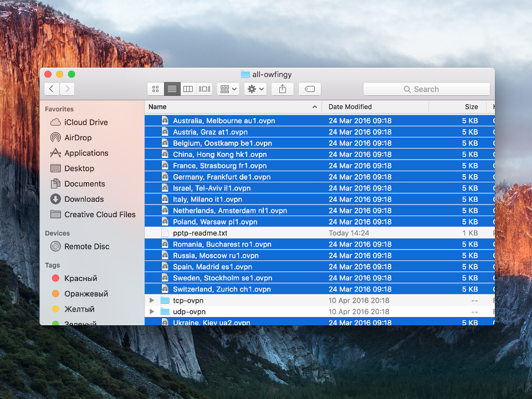Close the Finder window with red button
The width and height of the screenshot is (532, 399).
pyautogui.click(x=48, y=74)
